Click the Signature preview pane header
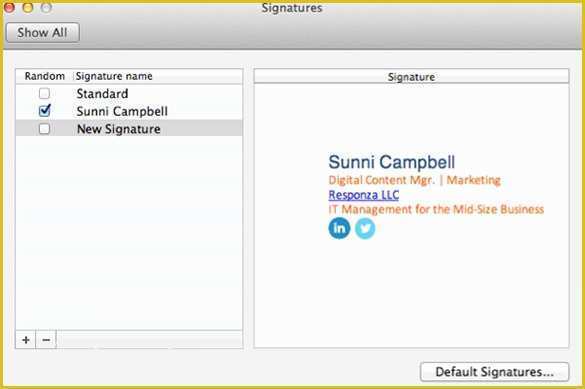The image size is (585, 389). click(x=411, y=77)
